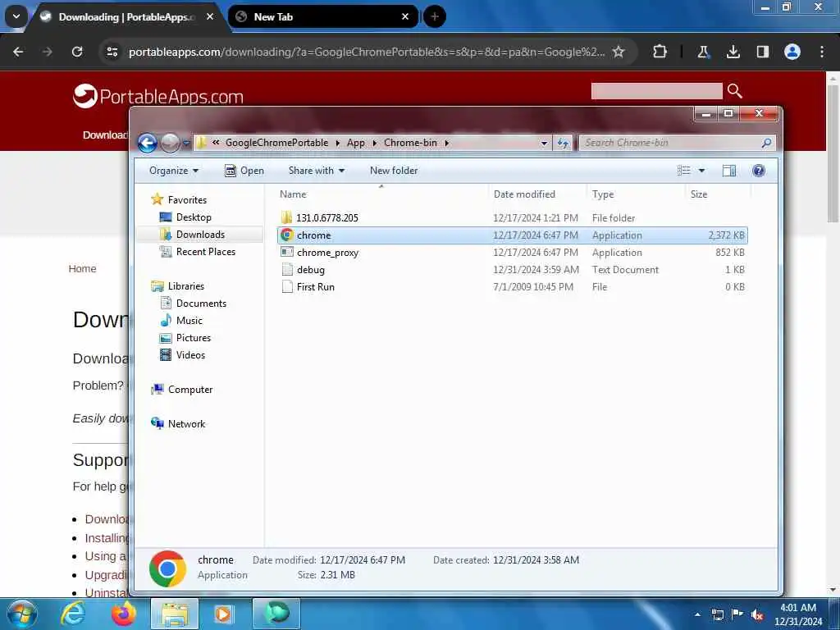
Task: Select Recent Places in the navigation pane
Action: [x=206, y=252]
